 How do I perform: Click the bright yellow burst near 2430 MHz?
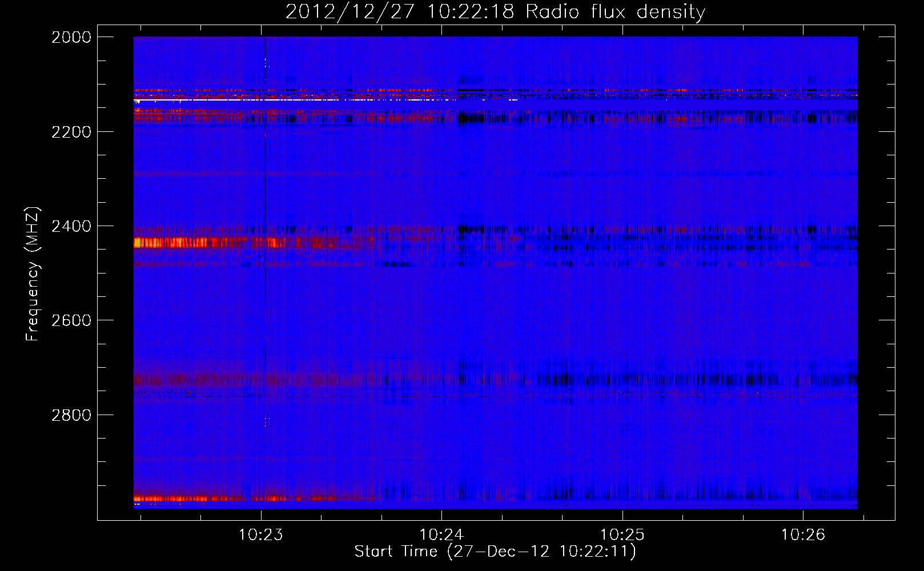click(171, 243)
